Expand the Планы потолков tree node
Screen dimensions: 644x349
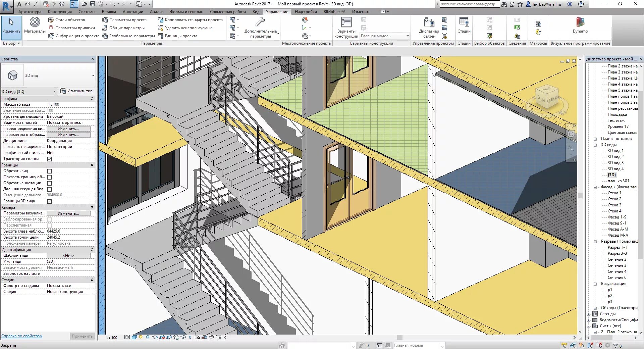click(x=595, y=139)
